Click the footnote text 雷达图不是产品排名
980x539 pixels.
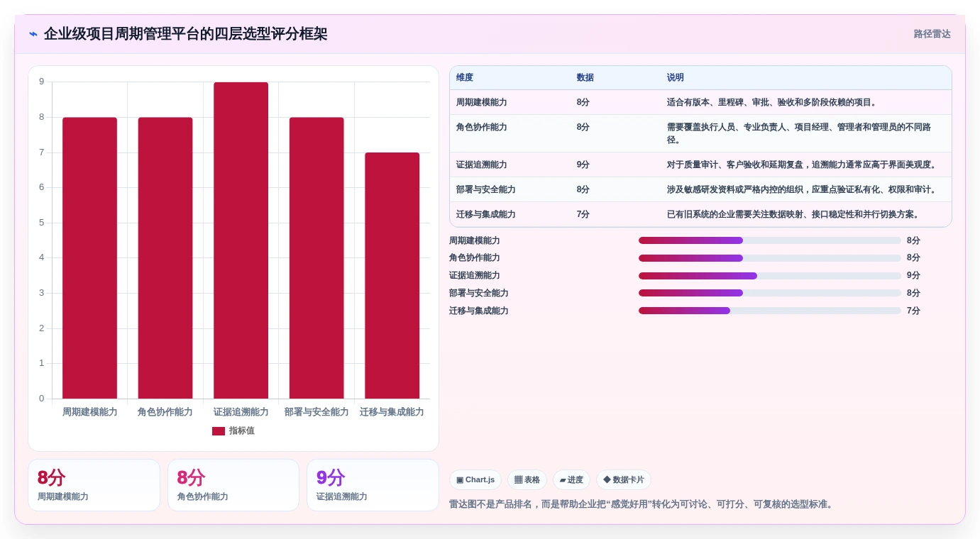tap(643, 504)
